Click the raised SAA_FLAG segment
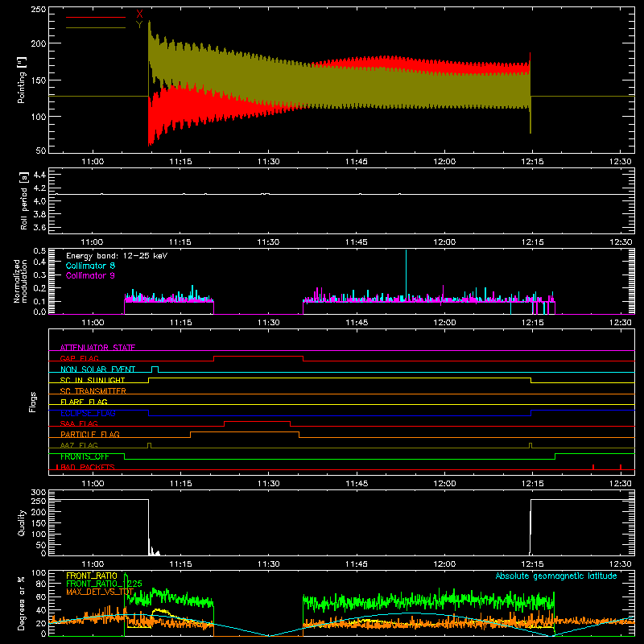The width and height of the screenshot is (644, 644). tap(257, 421)
